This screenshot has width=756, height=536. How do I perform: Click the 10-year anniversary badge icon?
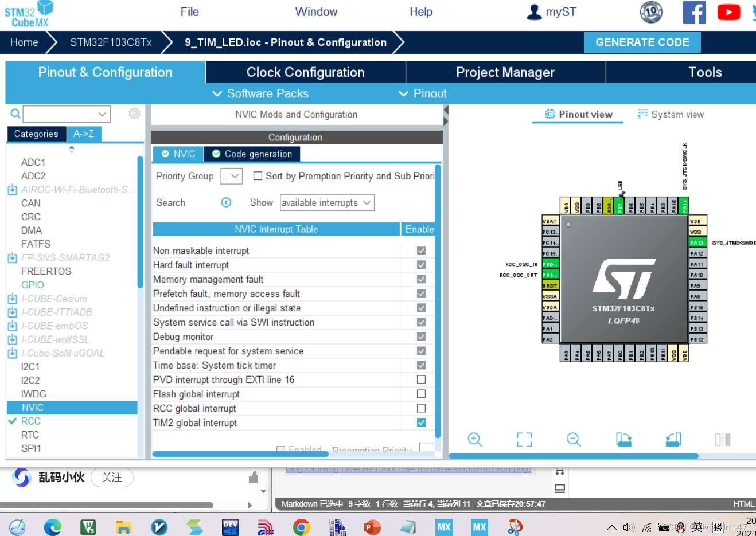651,12
